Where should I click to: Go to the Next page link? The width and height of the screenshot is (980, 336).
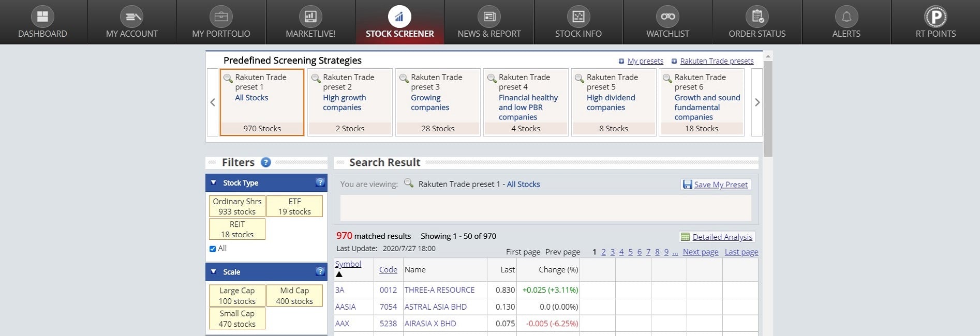[x=701, y=252]
